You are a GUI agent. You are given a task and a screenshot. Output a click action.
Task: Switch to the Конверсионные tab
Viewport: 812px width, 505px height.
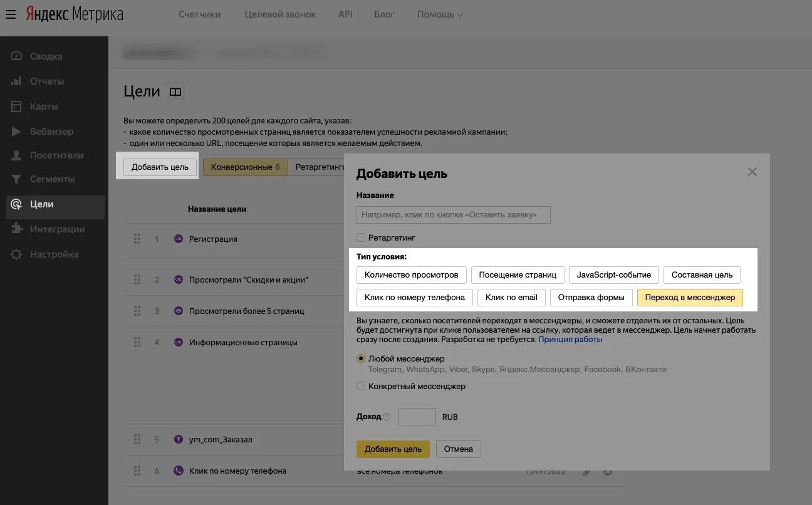tap(246, 167)
